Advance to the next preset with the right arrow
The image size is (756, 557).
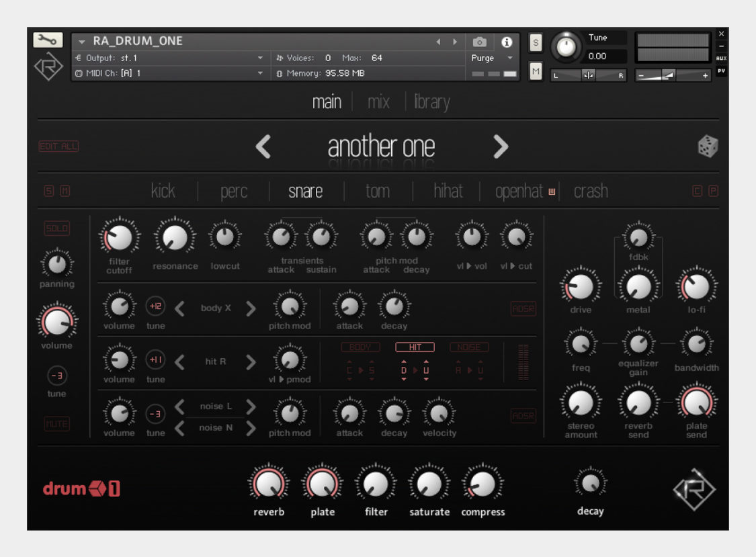tap(500, 146)
